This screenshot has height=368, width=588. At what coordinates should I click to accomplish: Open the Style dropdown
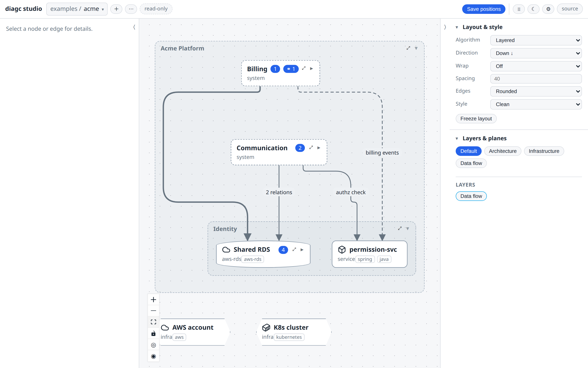[x=536, y=104]
